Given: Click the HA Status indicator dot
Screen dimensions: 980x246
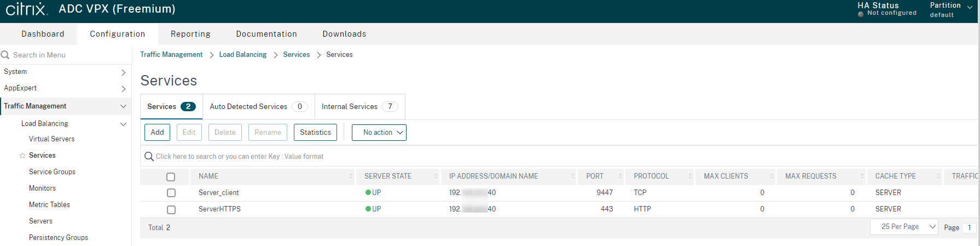Looking at the screenshot, I should 861,14.
